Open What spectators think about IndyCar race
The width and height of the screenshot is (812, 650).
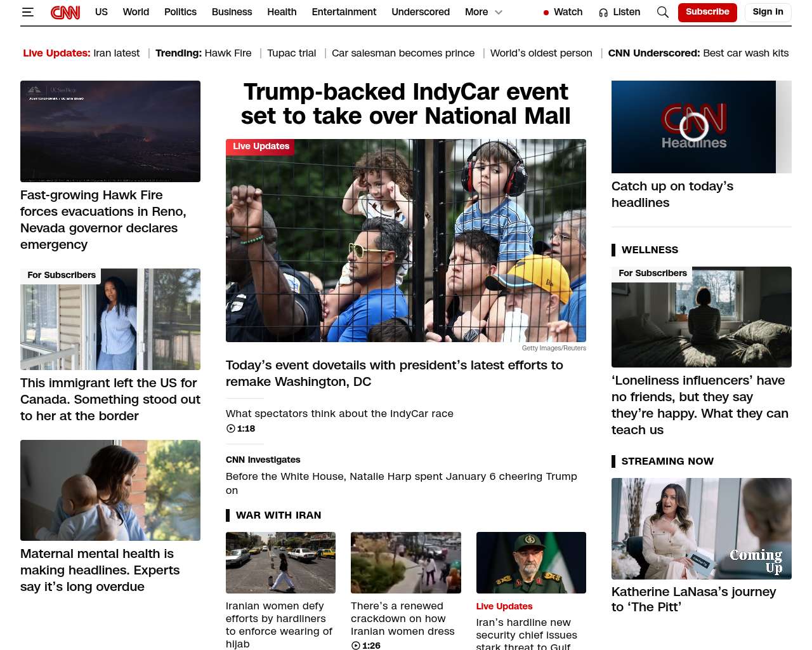[339, 414]
